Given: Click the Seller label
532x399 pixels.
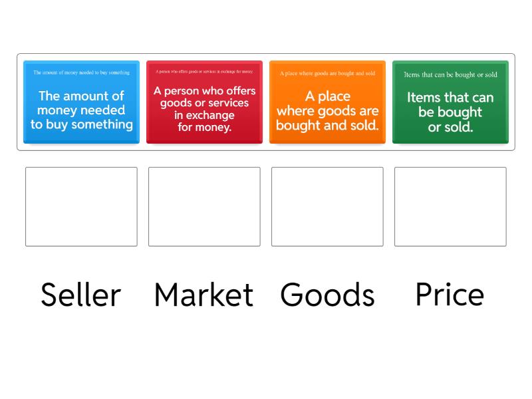Looking at the screenshot, I should pyautogui.click(x=81, y=295).
